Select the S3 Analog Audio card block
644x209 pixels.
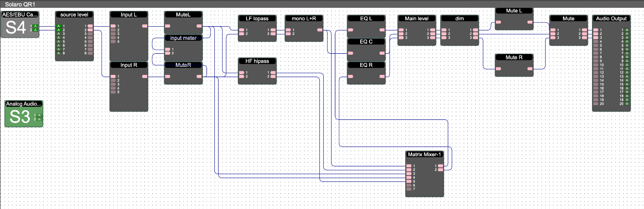click(17, 117)
